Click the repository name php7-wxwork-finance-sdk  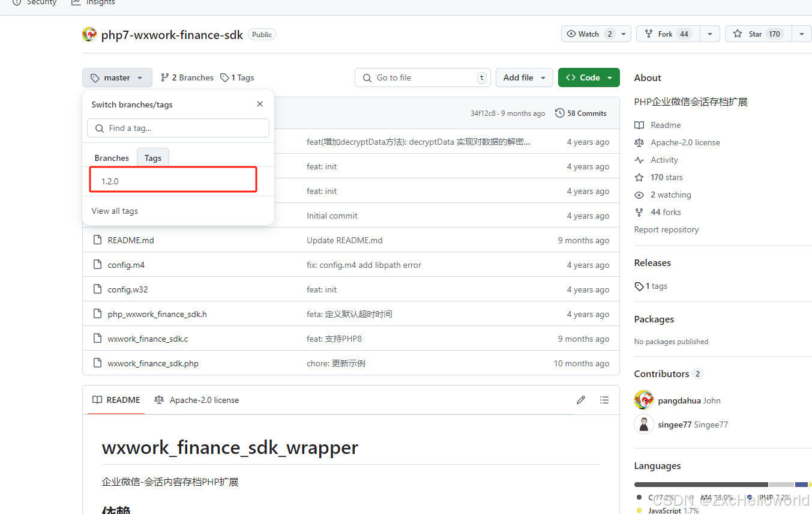[x=172, y=35]
